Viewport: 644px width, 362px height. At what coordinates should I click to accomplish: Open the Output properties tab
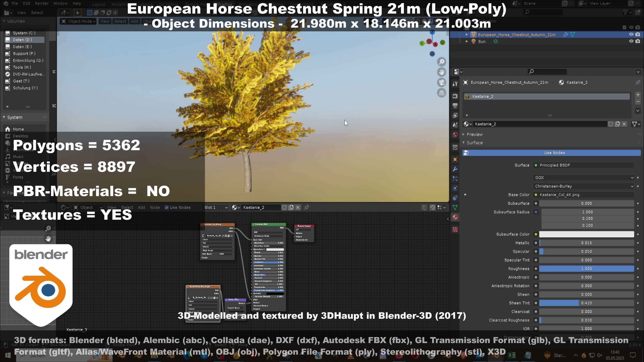click(x=455, y=106)
